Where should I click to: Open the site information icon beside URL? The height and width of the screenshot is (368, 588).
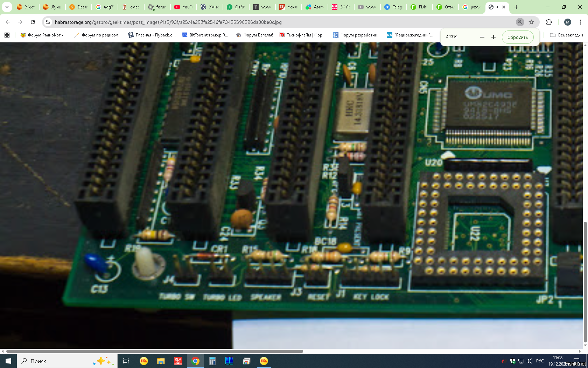tap(48, 22)
